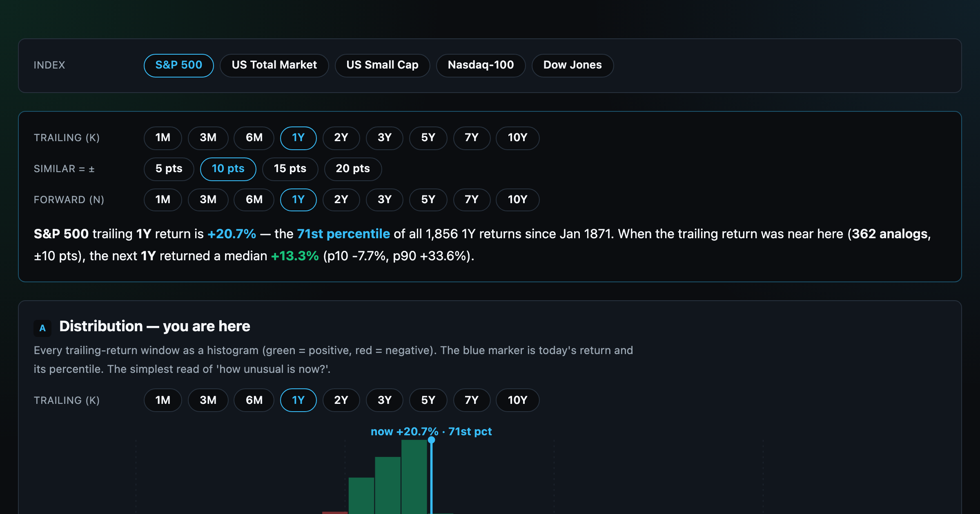Set Distribution chart trailing to 6M
Viewport: 980px width, 514px height.
254,400
